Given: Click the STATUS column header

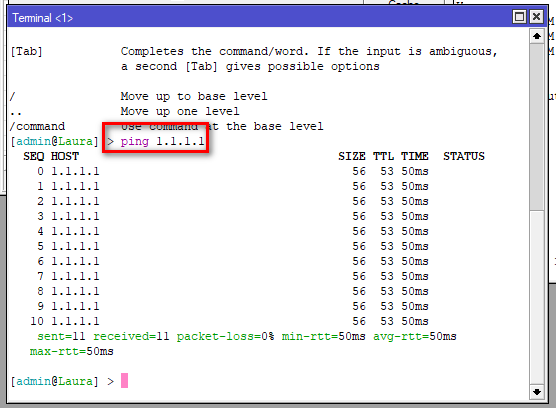Looking at the screenshot, I should 464,156.
